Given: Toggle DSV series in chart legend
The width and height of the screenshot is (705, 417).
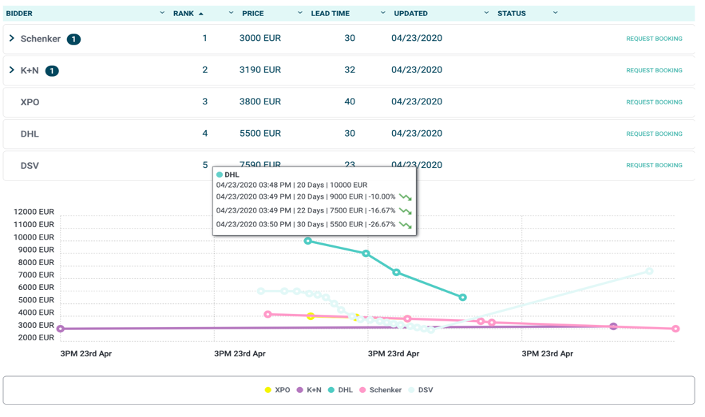Looking at the screenshot, I should click(421, 390).
